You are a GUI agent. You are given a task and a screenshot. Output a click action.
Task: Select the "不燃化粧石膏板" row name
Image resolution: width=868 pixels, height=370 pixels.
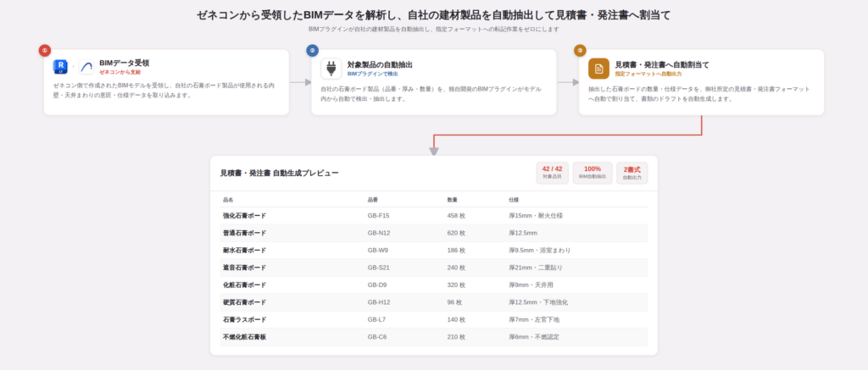click(244, 337)
